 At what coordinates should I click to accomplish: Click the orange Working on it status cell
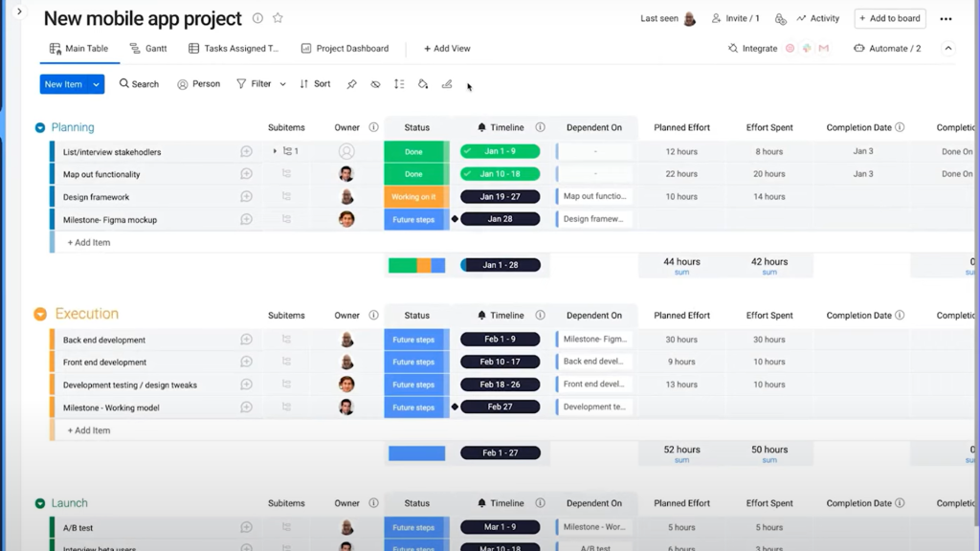pos(413,197)
